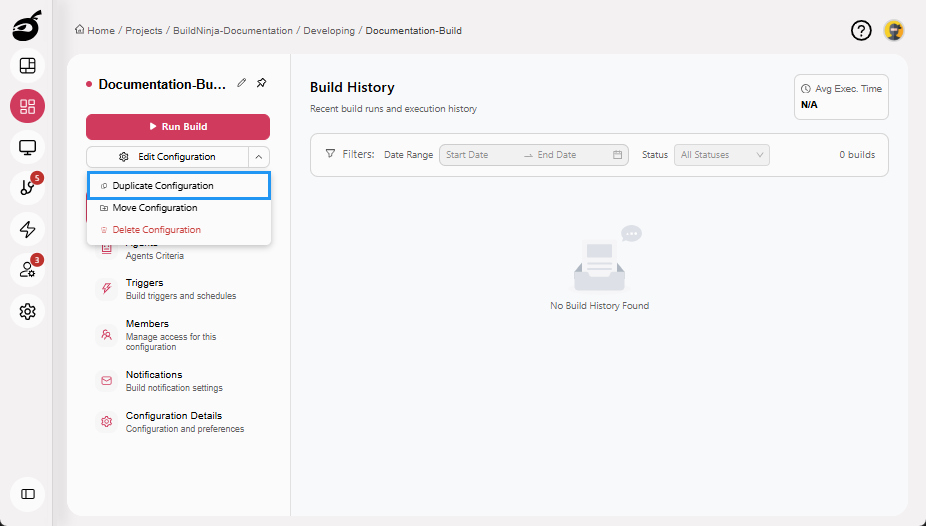This screenshot has width=926, height=526.
Task: Go to Home breadcrumb link
Action: pyautogui.click(x=101, y=31)
